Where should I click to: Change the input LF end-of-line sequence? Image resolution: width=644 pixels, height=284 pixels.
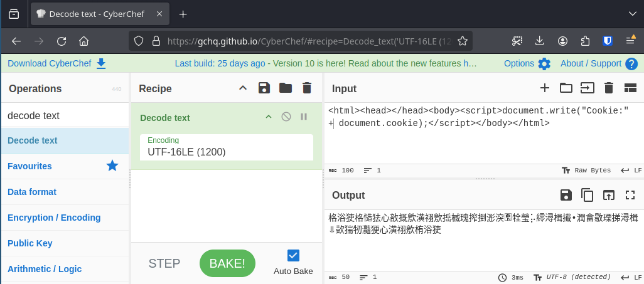click(x=631, y=171)
